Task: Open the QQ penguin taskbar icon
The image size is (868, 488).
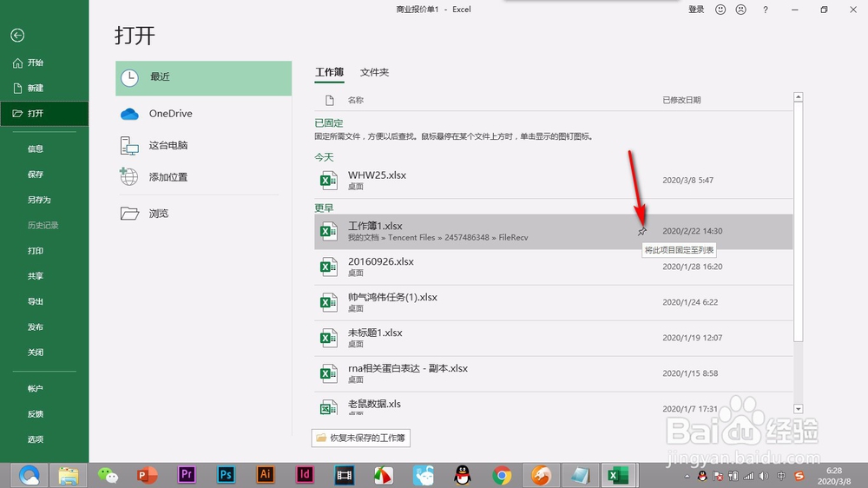Action: pos(463,475)
